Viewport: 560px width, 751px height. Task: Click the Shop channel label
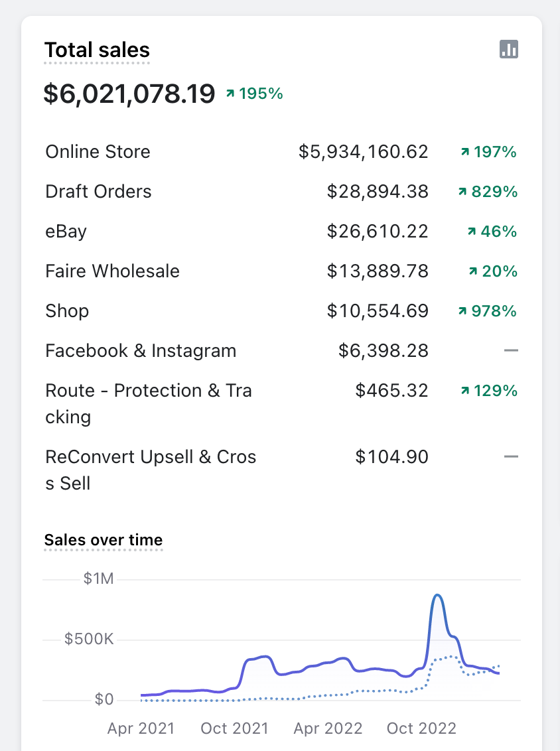pos(67,311)
